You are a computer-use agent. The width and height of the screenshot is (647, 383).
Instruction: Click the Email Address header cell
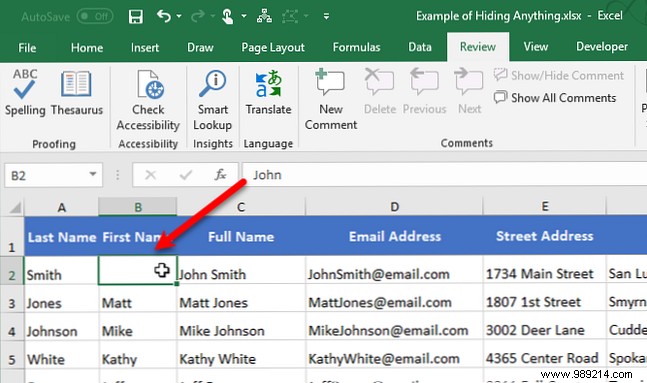[x=394, y=236]
